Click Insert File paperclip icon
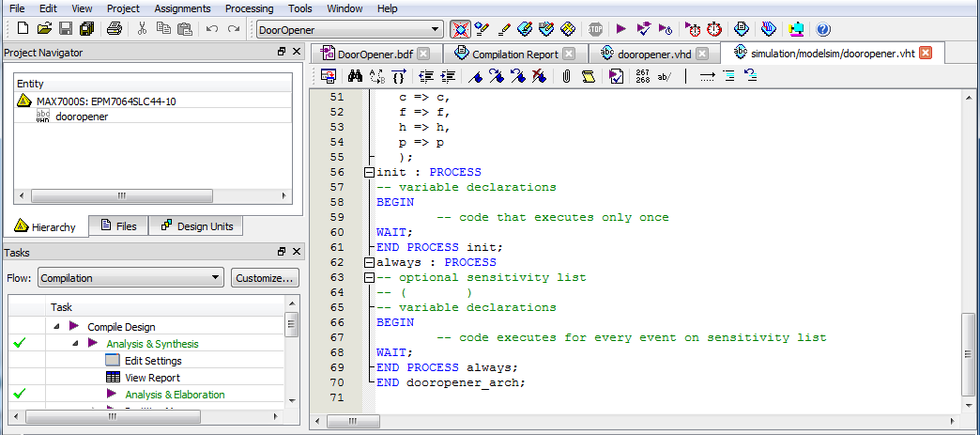This screenshot has height=435, width=980. [x=566, y=76]
